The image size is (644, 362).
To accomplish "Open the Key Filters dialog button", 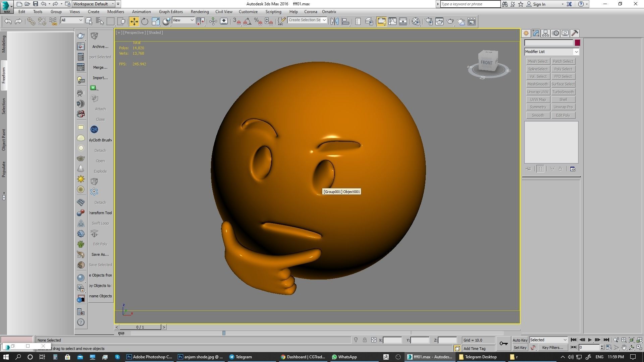I will tap(552, 348).
